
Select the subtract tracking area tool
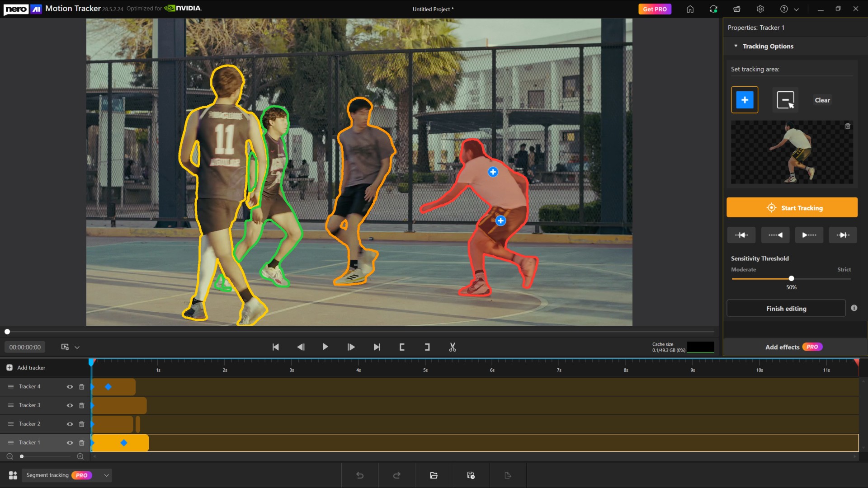(785, 100)
